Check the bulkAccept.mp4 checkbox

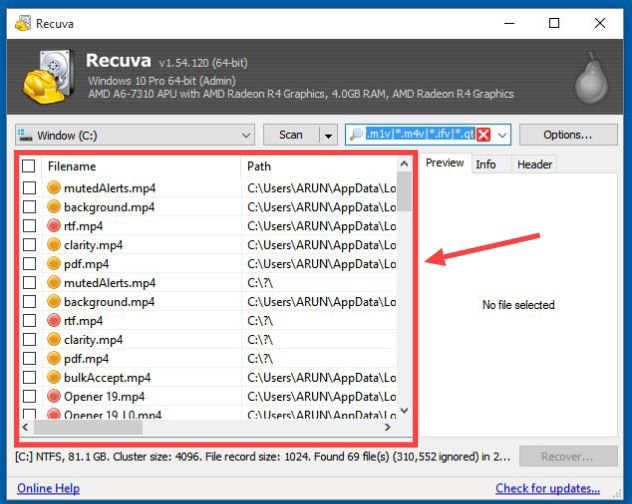coord(29,377)
